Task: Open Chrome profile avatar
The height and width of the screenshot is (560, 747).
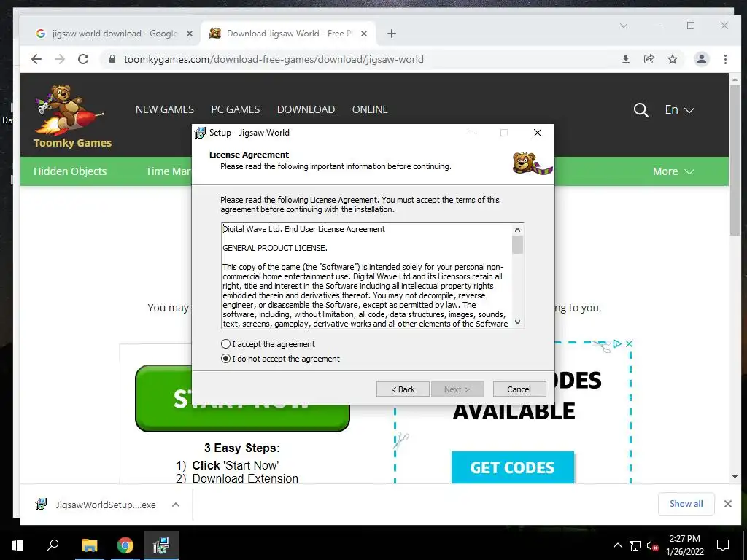Action: point(701,59)
